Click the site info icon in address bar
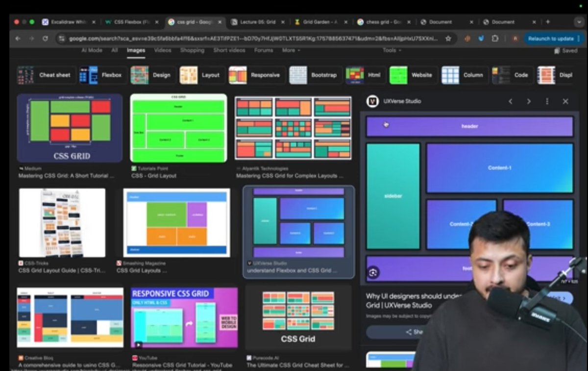This screenshot has width=588, height=371. [x=62, y=38]
